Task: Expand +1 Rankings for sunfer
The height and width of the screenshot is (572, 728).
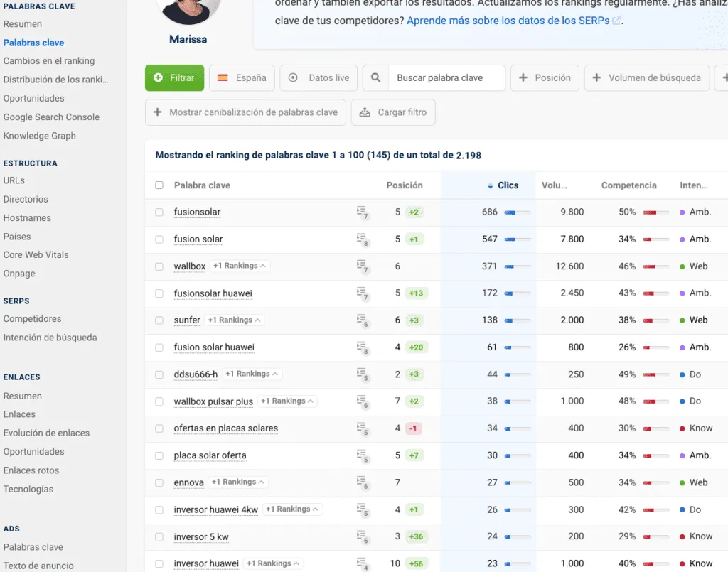Action: tap(235, 320)
